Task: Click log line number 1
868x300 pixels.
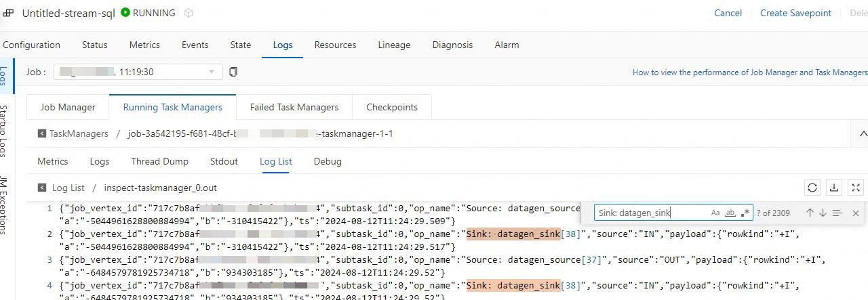Action: point(50,209)
